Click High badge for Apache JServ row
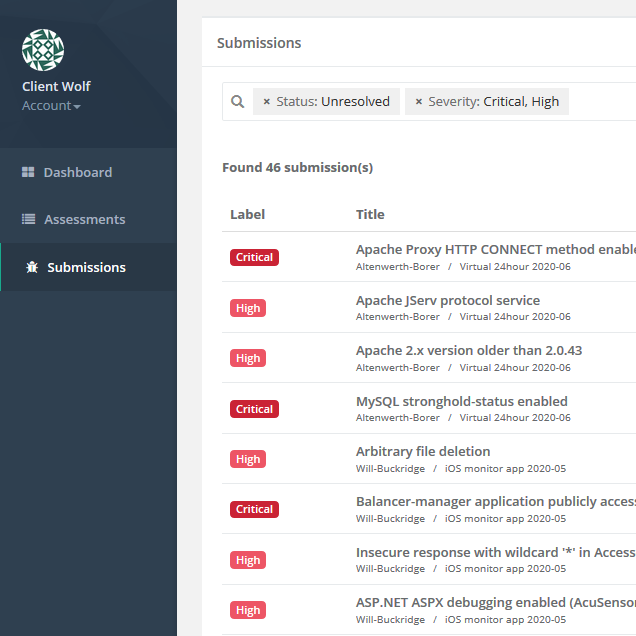 point(248,308)
